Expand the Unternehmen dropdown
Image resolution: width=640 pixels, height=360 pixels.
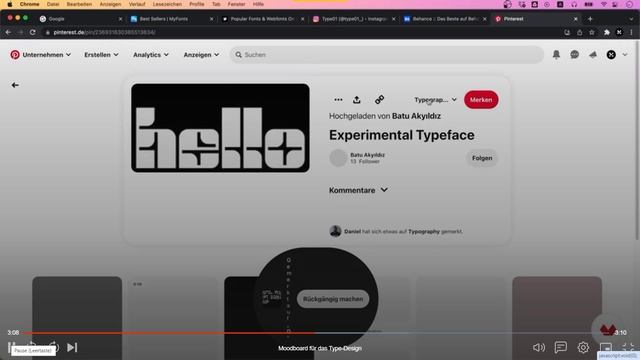click(x=46, y=55)
